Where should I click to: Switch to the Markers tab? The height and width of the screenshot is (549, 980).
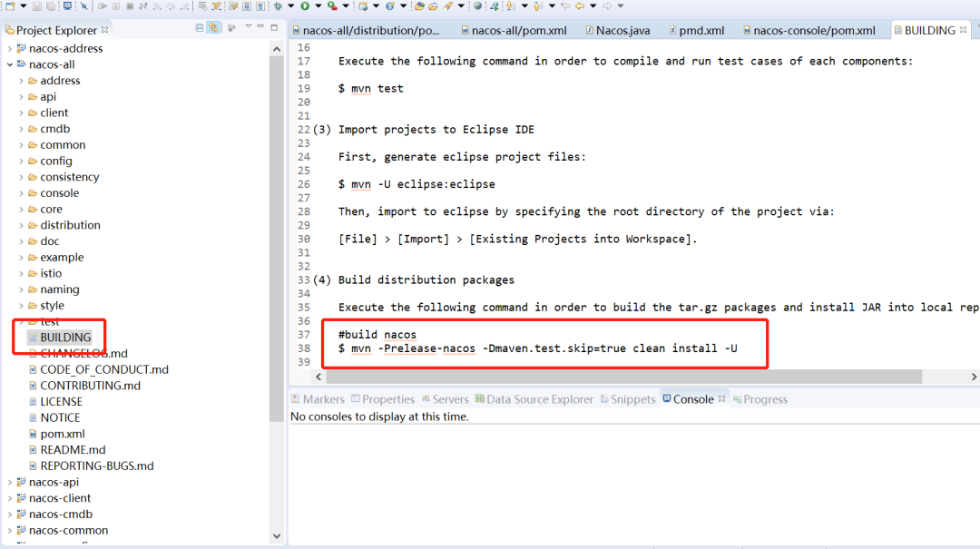tap(318, 399)
